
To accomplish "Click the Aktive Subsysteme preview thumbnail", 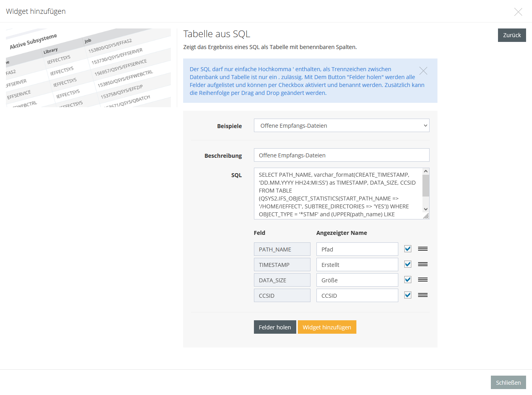I will 88,68.
